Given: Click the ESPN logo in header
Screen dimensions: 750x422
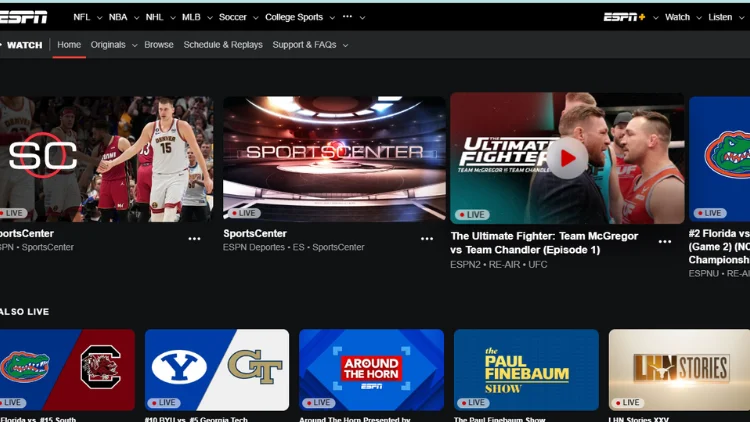Looking at the screenshot, I should click(24, 16).
